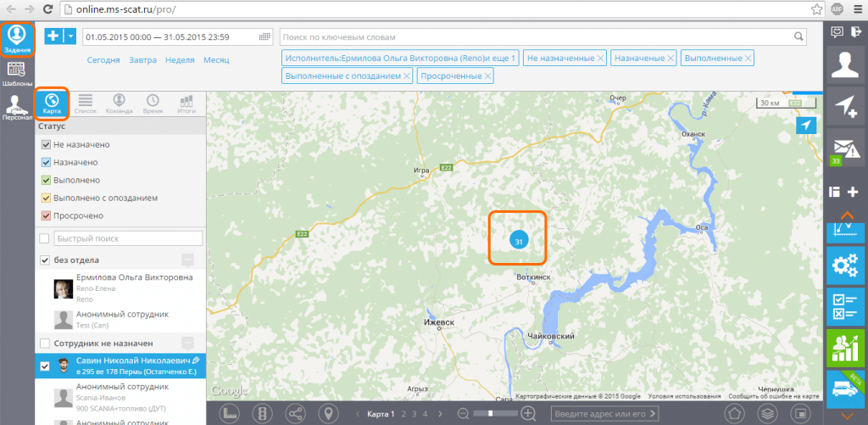
Task: Open the Шаблоны templates section
Action: [17, 73]
